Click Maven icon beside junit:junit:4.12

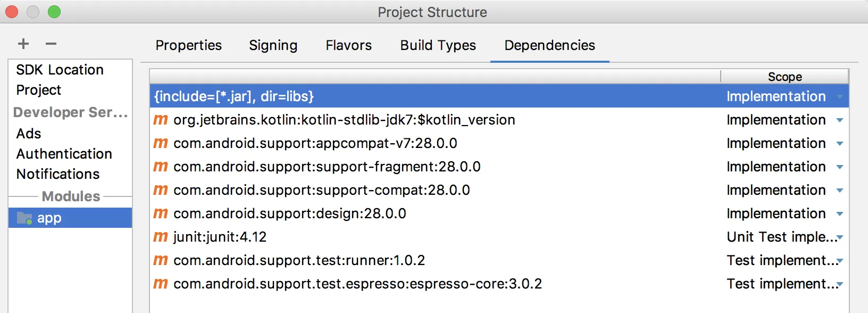(x=161, y=237)
